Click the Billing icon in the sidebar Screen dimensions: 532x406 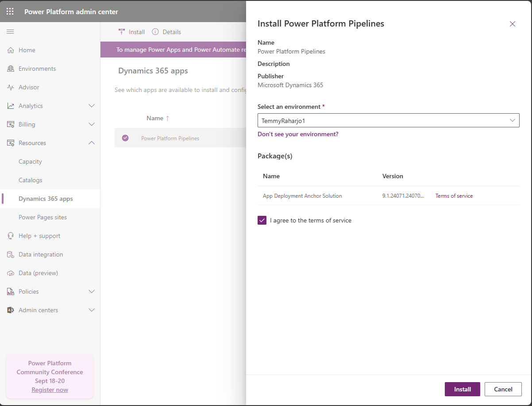tap(11, 124)
